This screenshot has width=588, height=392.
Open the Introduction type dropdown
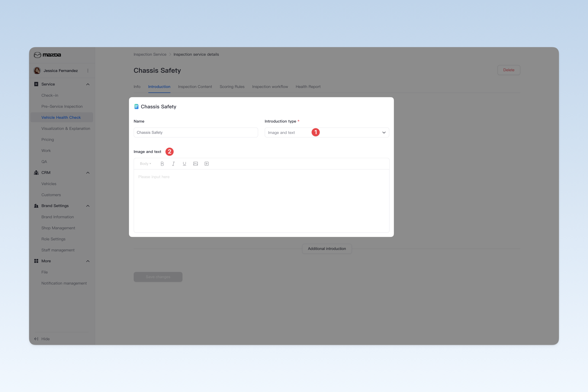(x=327, y=132)
